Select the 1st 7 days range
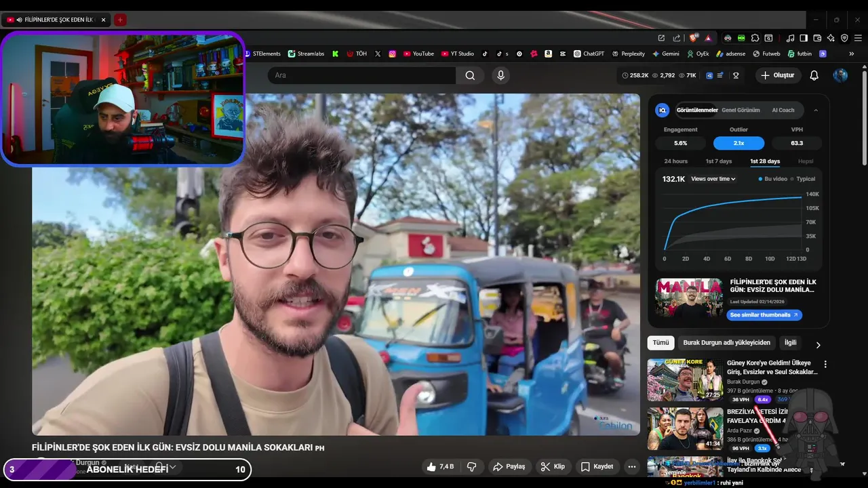Viewport: 868px width, 488px height. (x=719, y=161)
